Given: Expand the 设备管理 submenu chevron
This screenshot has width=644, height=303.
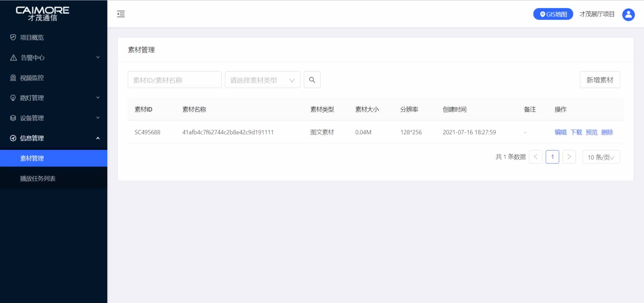Looking at the screenshot, I should (98, 118).
